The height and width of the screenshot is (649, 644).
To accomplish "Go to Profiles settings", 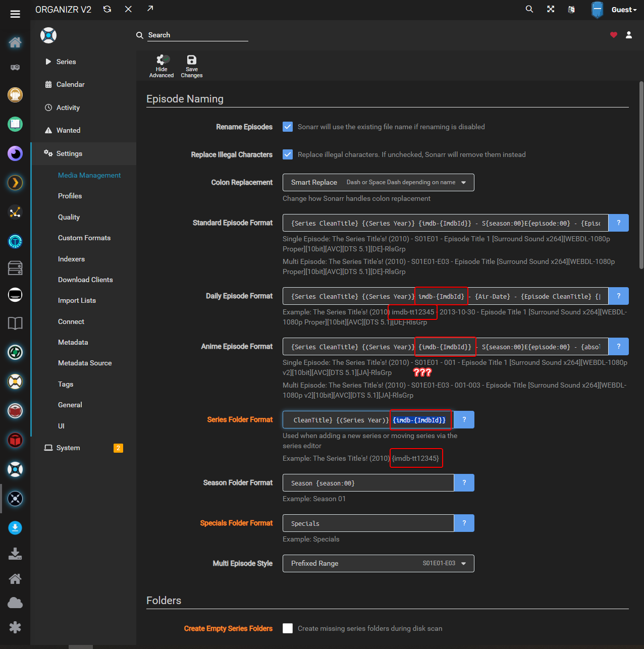I will (x=70, y=196).
